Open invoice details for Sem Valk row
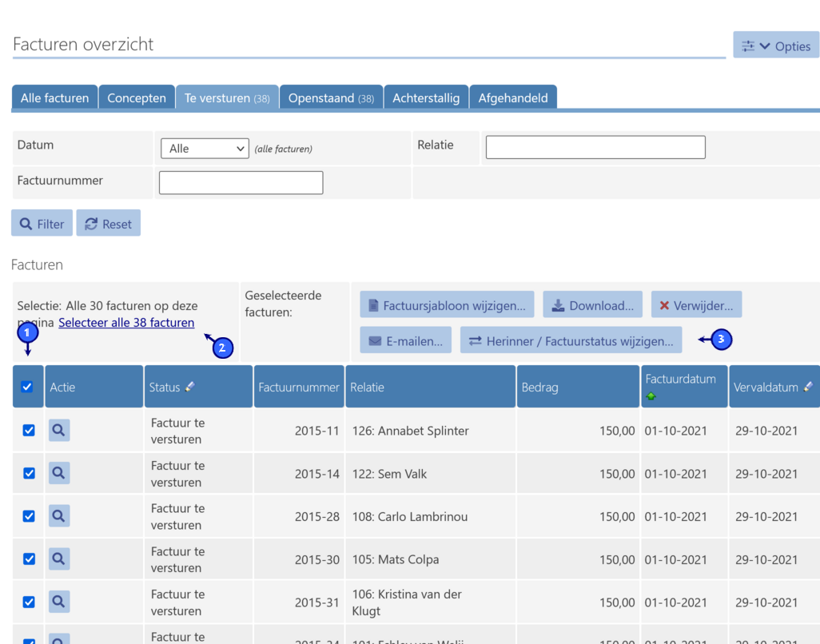 point(58,473)
